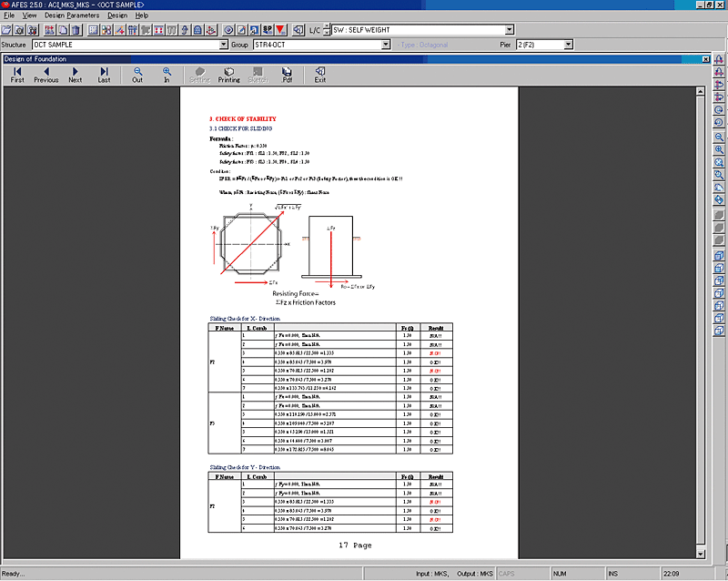The height and width of the screenshot is (581, 728).
Task: Go to the First page of the report
Action: (17, 75)
